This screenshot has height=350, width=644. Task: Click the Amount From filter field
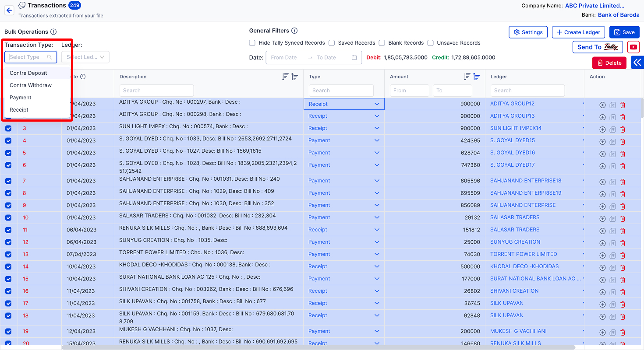coord(409,91)
